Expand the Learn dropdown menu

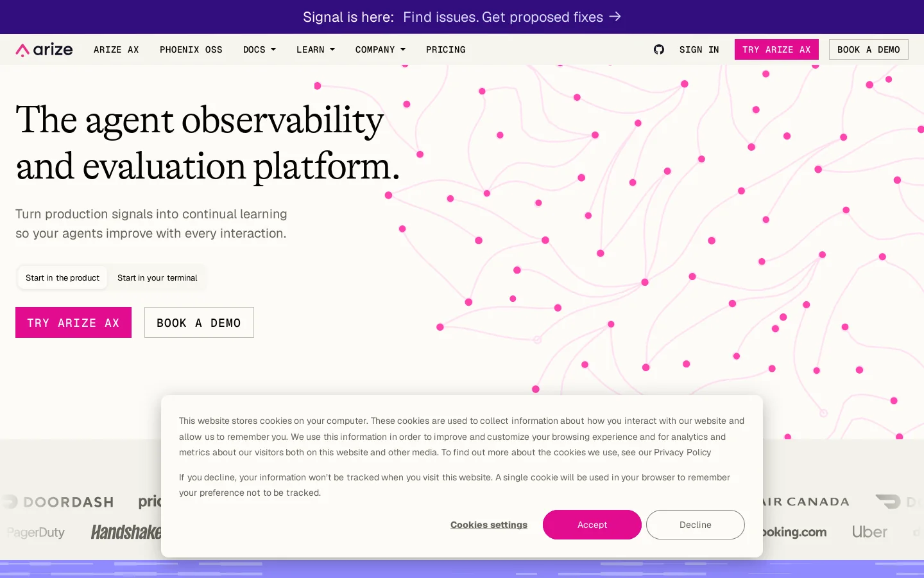tap(316, 49)
